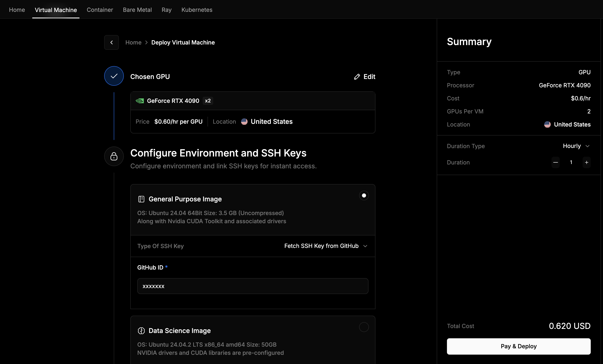Click the NVIDIA logo beside GeForce RTX 4090
This screenshot has width=603, height=364.
tap(140, 101)
